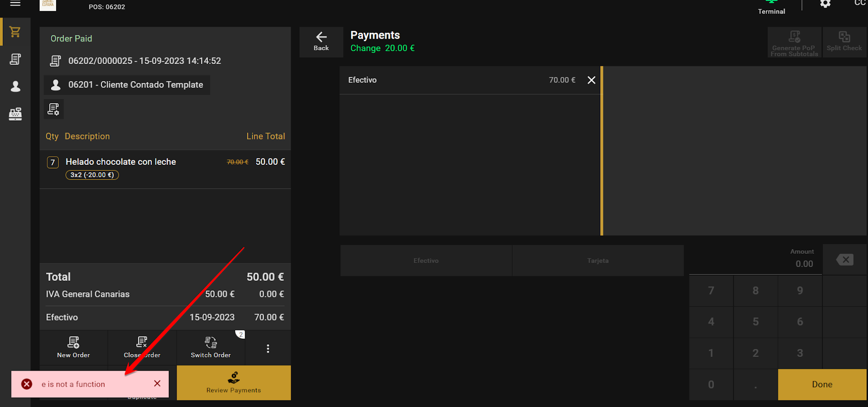This screenshot has height=407, width=868.
Task: Click the store logo in the header
Action: pos(48,5)
